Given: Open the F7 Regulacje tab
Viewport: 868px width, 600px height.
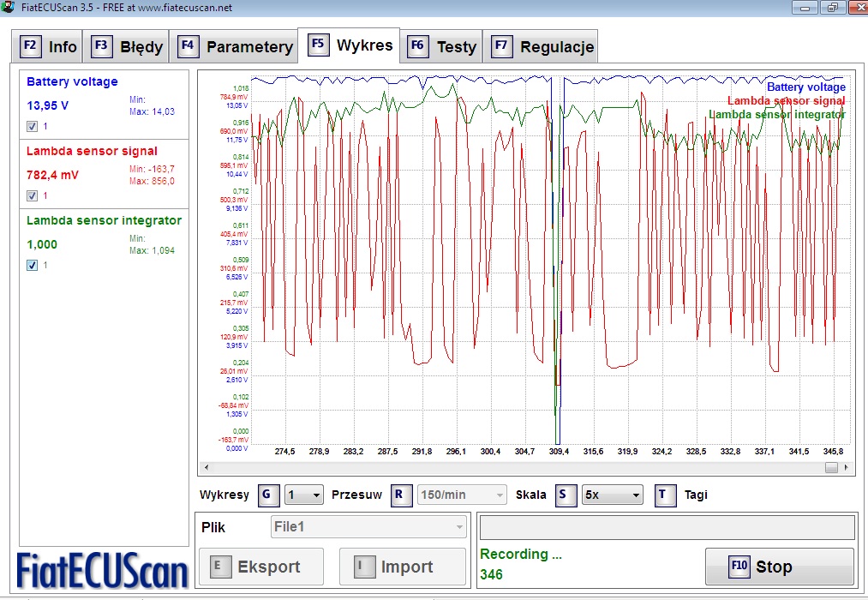Looking at the screenshot, I should pyautogui.click(x=541, y=46).
